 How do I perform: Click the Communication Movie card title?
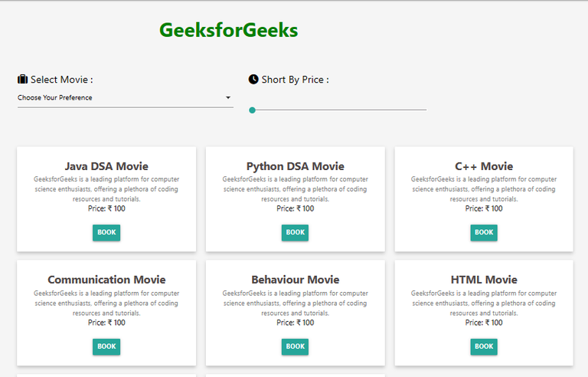pyautogui.click(x=106, y=280)
